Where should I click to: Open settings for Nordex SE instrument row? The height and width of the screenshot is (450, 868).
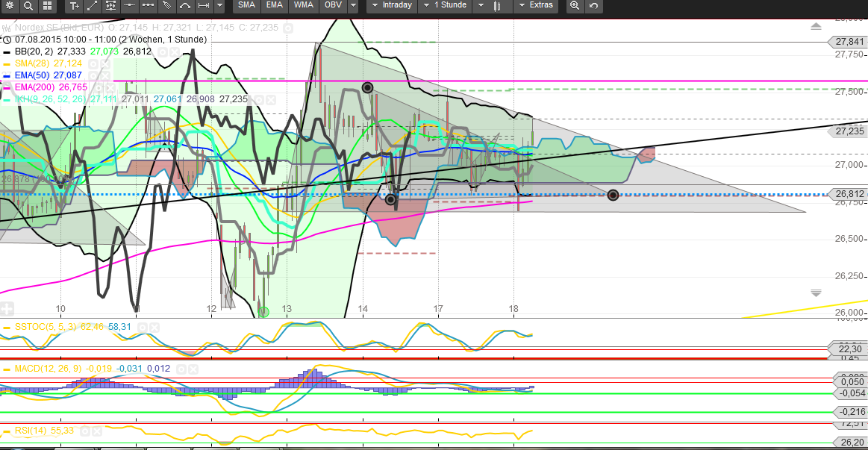pyautogui.click(x=288, y=28)
